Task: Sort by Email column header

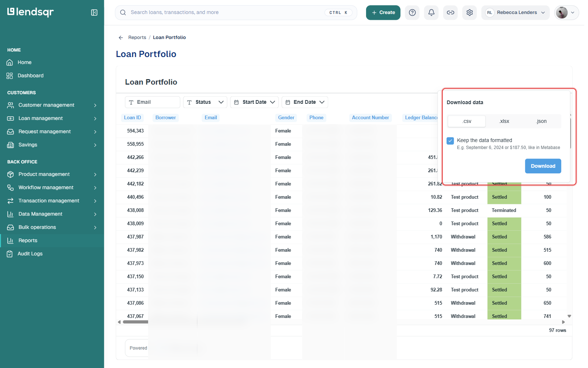Action: point(211,118)
